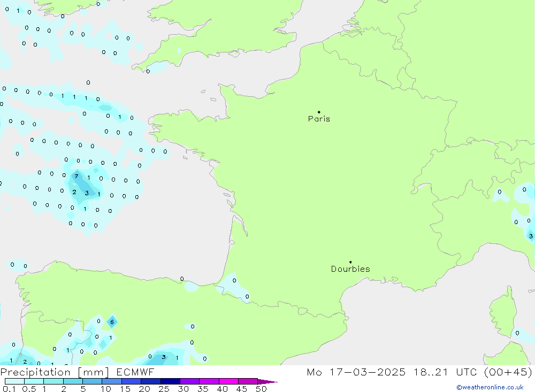This screenshot has width=535, height=392.
Task: Click the '10' legend scale label
Action: (x=106, y=389)
